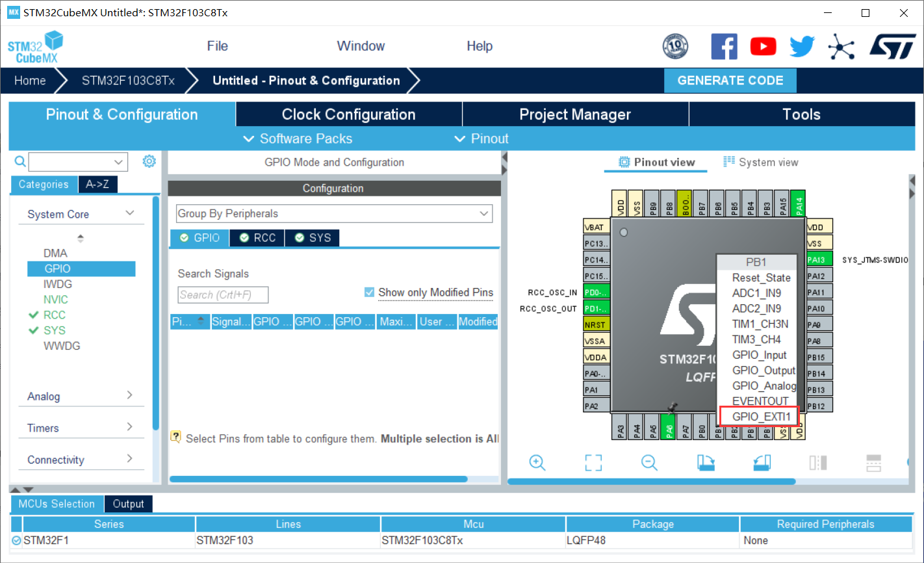Expand the Software Packs menu
The height and width of the screenshot is (563, 924).
298,138
